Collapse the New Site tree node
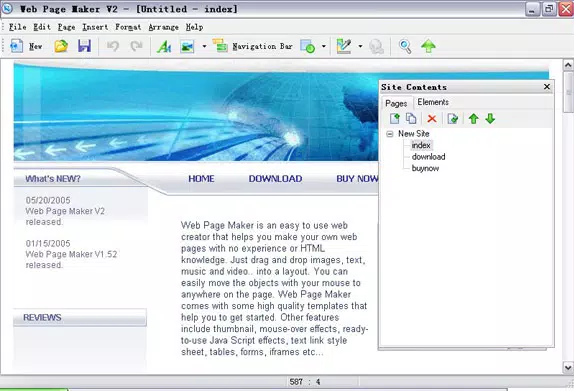574x391 pixels. click(x=390, y=134)
